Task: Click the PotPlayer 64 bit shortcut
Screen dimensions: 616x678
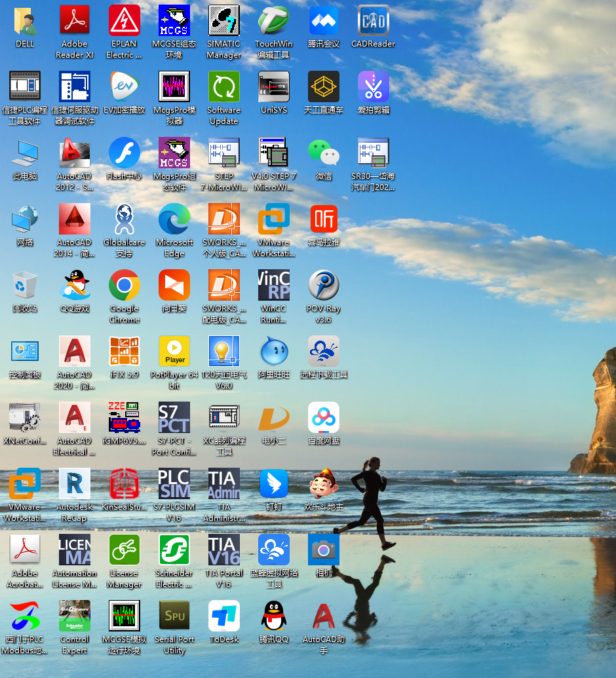Action: [174, 352]
